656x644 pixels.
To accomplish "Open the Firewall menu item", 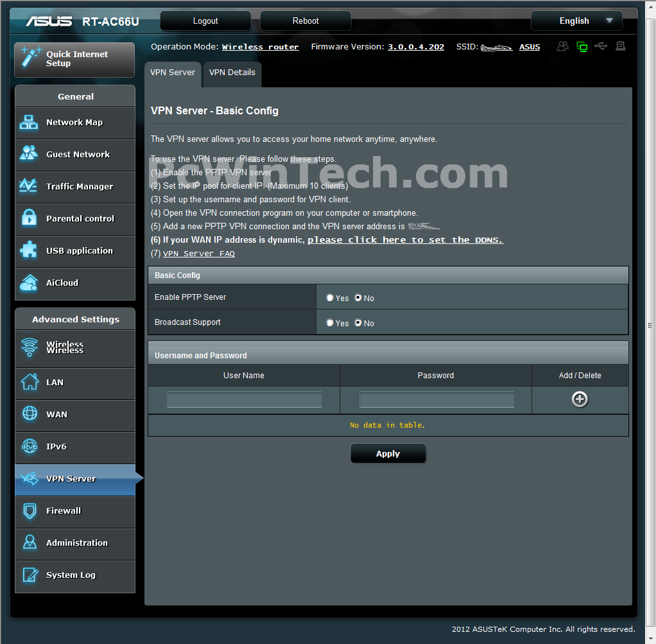I will (75, 511).
